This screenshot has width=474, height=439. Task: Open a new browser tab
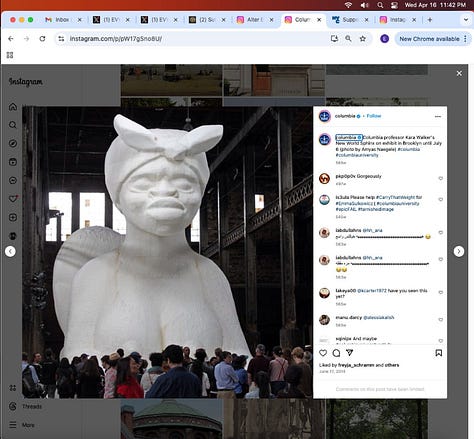(x=430, y=20)
